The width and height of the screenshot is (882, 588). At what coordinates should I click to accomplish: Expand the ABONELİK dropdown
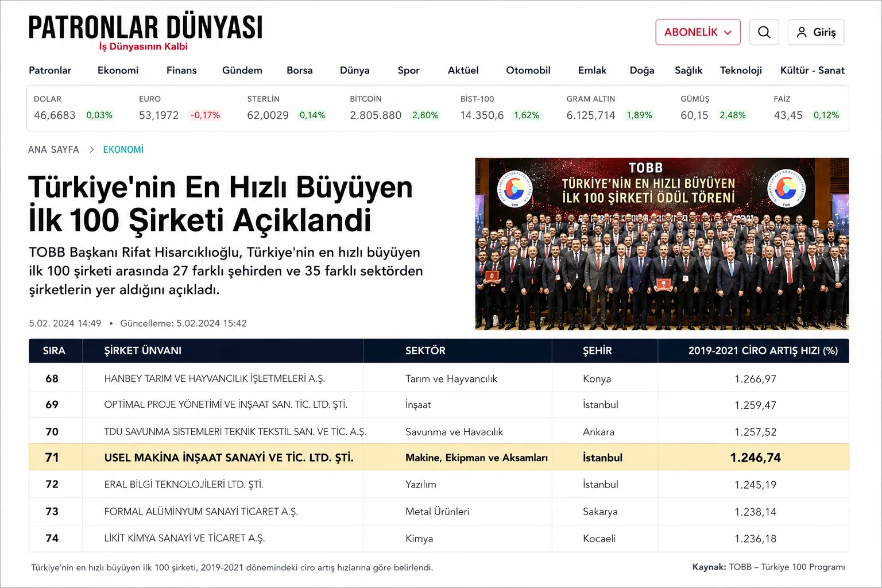point(698,32)
